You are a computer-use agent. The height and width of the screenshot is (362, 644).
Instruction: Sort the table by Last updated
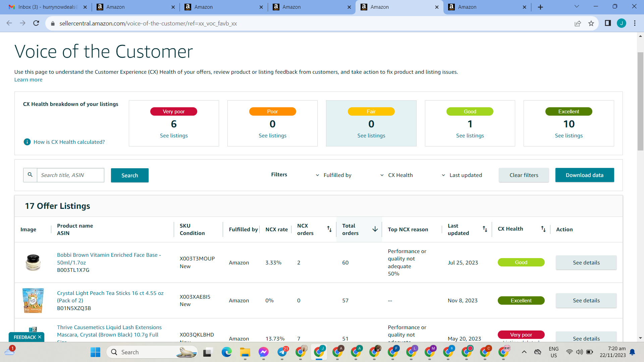click(485, 229)
